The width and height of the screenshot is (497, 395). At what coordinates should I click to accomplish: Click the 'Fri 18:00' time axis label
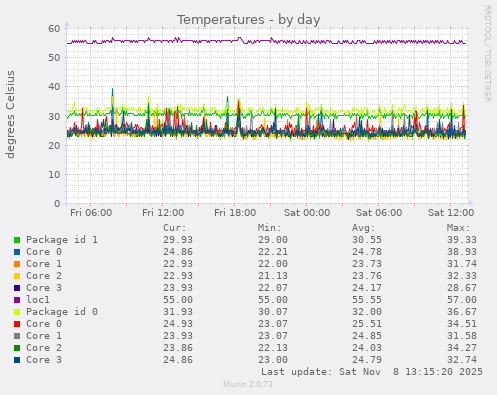click(235, 213)
